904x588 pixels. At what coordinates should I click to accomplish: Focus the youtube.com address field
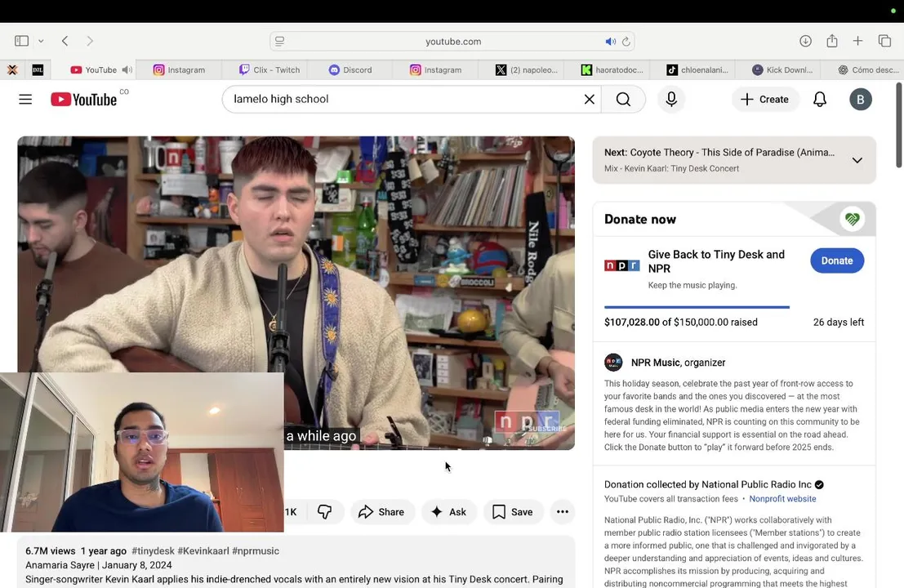pos(452,42)
